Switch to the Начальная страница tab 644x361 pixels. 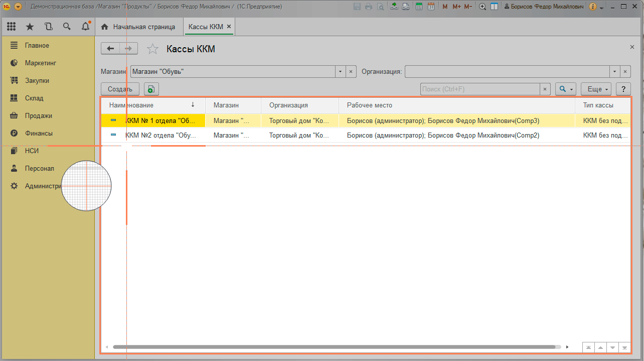[138, 27]
